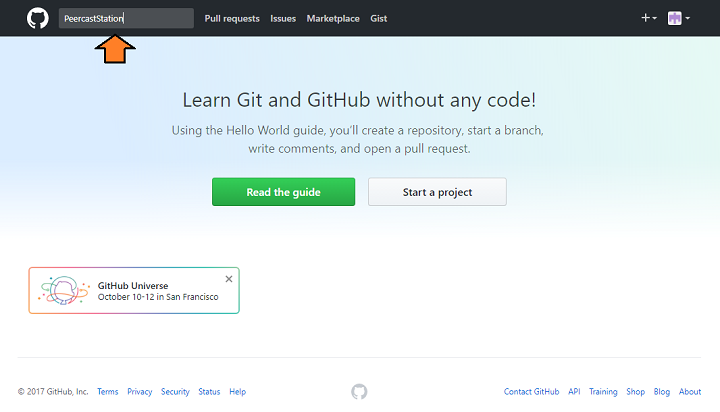Image resolution: width=720 pixels, height=412 pixels.
Task: Open the Blog footer link
Action: [x=662, y=392]
